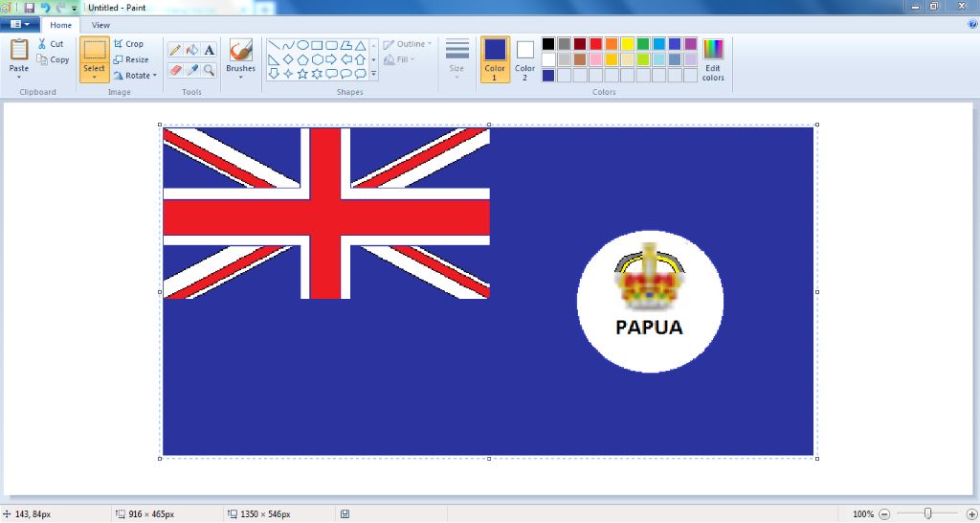This screenshot has height=523, width=980.
Task: Open the Customize Quick Access Toolbar dropdown
Action: pos(75,8)
